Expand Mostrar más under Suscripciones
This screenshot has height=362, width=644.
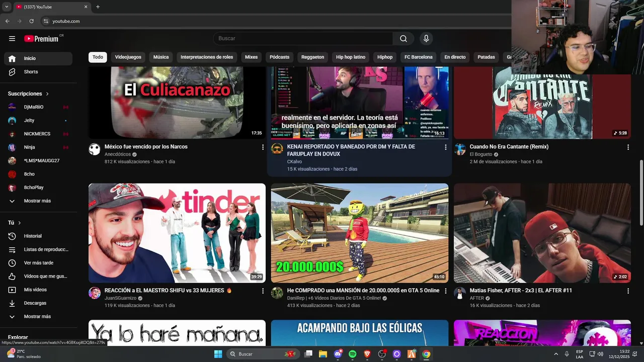[38, 201]
